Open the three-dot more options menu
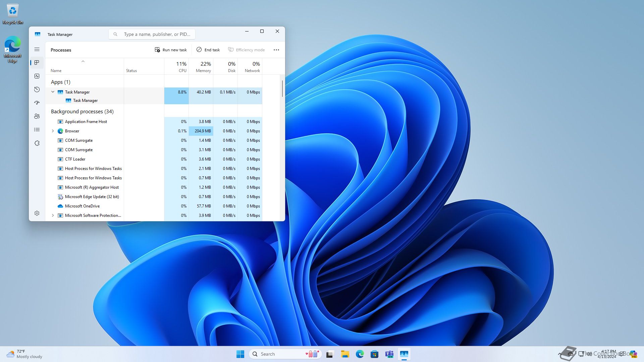 tap(276, 50)
